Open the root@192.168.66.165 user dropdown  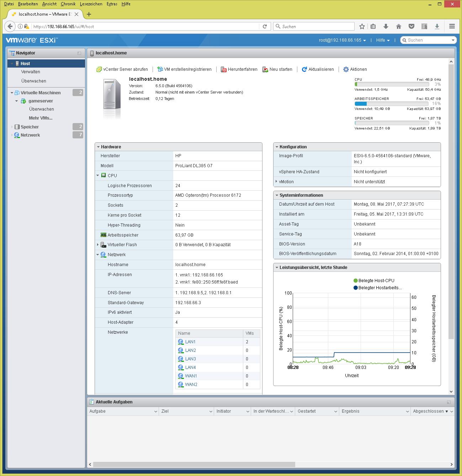point(342,40)
